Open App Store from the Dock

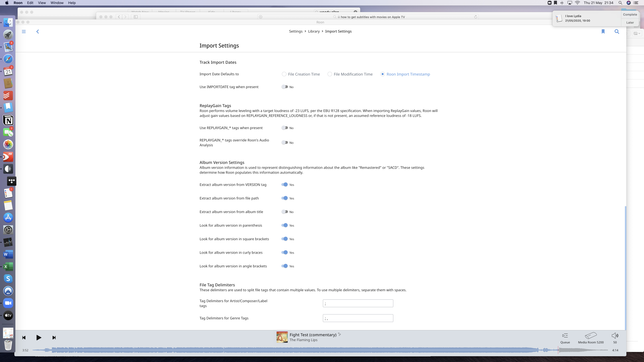[x=8, y=217]
